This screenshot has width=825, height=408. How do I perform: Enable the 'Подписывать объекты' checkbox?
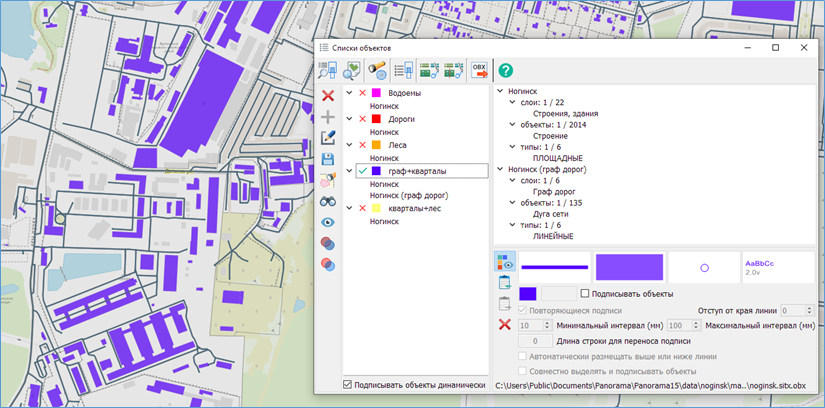pyautogui.click(x=586, y=293)
